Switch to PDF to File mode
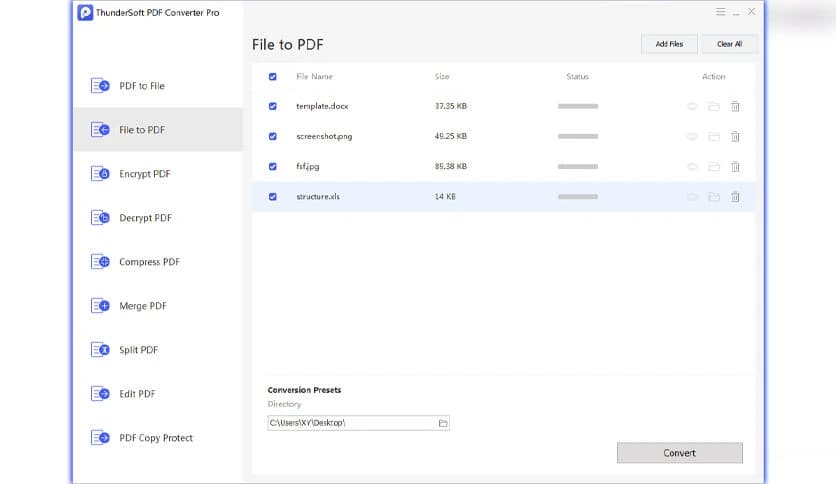The width and height of the screenshot is (836, 484). tap(158, 86)
